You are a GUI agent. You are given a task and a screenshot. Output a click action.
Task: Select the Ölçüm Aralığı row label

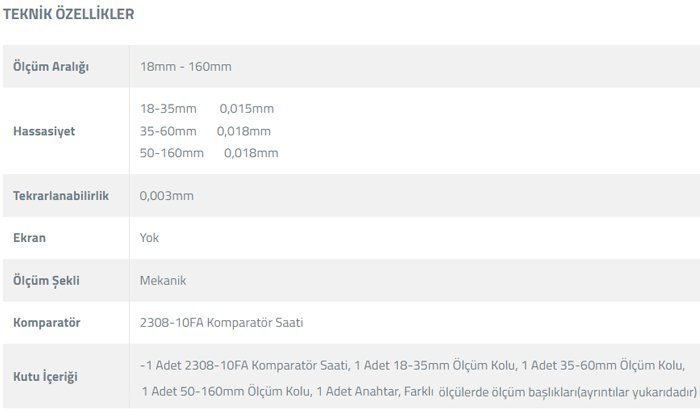[x=51, y=67]
